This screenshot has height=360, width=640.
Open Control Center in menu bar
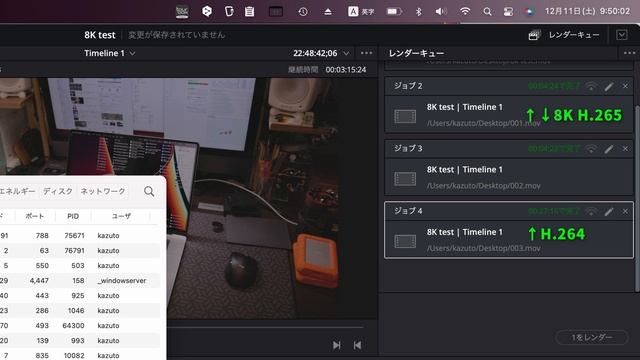pos(508,12)
